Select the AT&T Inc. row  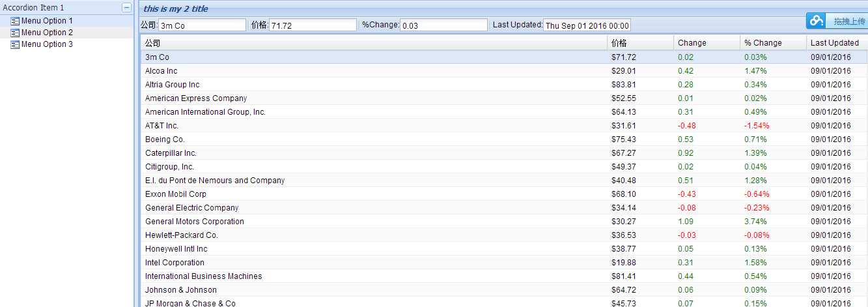pyautogui.click(x=504, y=126)
